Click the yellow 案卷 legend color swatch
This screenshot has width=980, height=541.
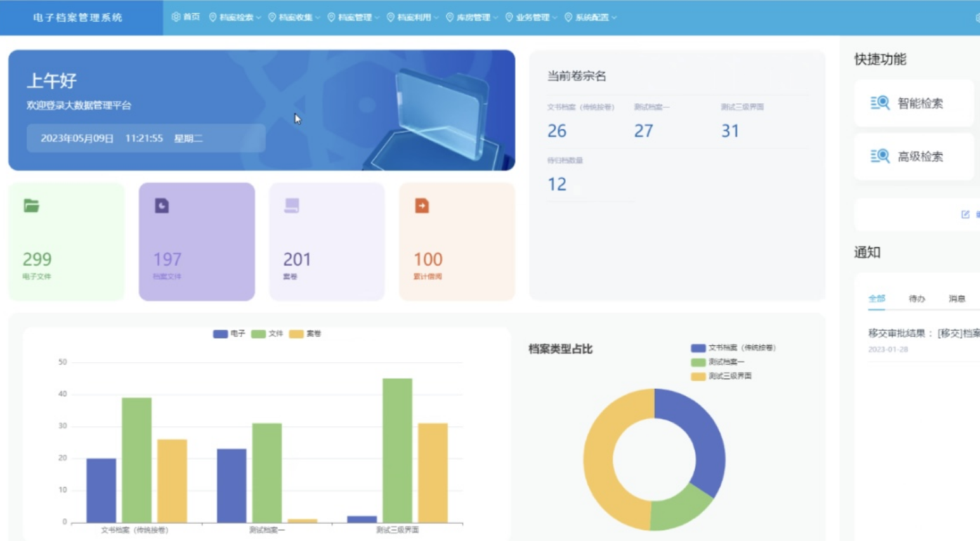click(296, 334)
